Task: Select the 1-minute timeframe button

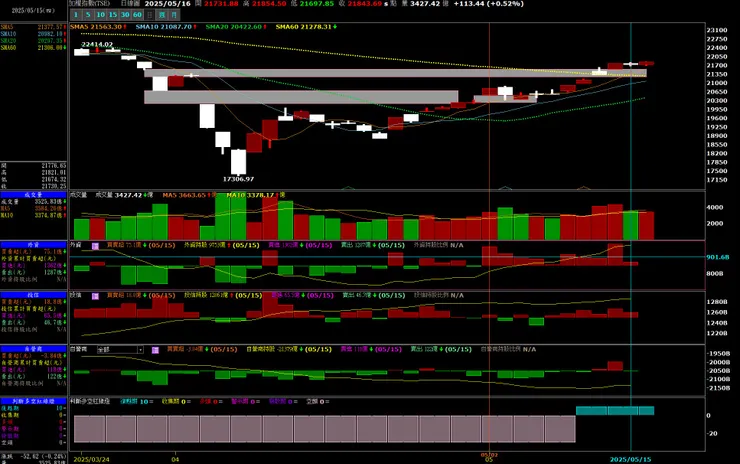Action: pyautogui.click(x=76, y=15)
